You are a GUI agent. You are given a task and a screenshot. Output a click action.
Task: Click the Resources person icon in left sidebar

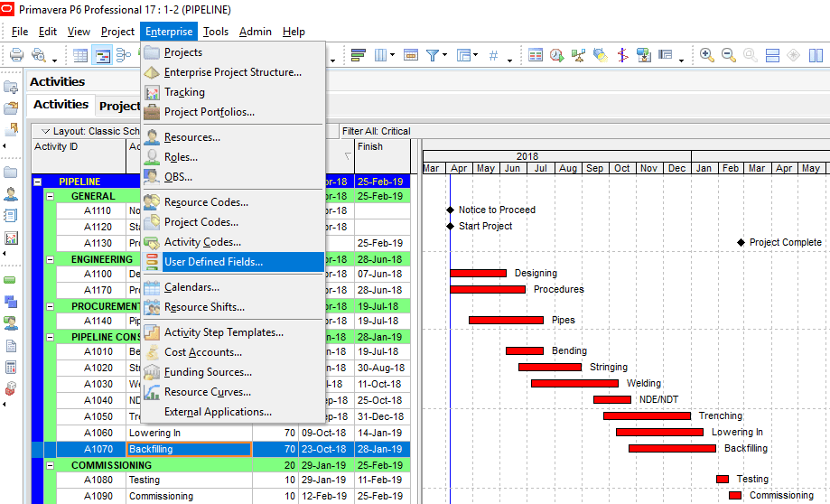(x=10, y=194)
